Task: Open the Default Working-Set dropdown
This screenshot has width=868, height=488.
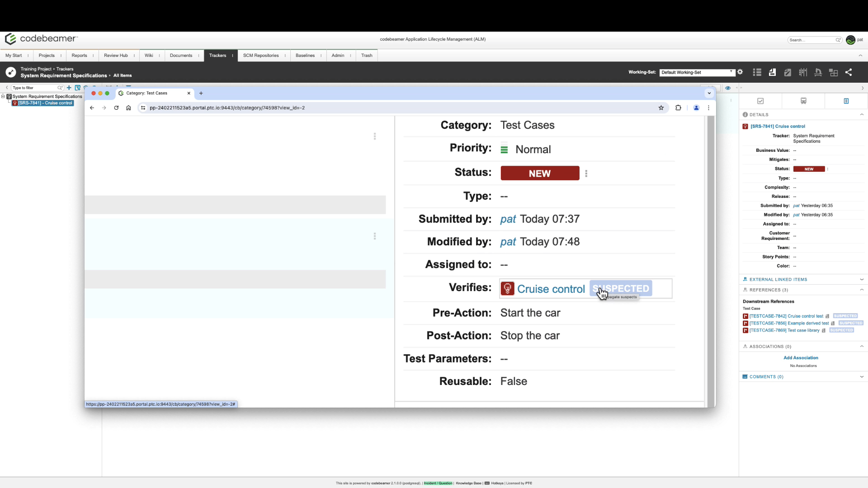Action: point(697,72)
